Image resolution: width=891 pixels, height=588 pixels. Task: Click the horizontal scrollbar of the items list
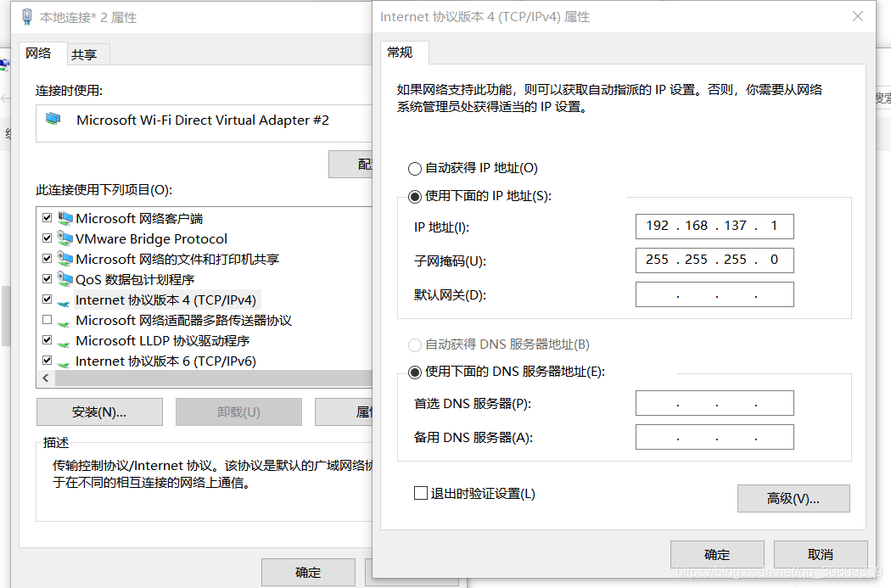214,378
